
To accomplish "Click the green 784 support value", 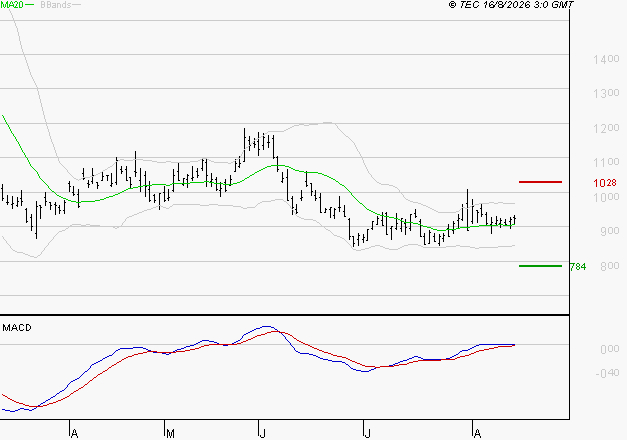I will (578, 266).
